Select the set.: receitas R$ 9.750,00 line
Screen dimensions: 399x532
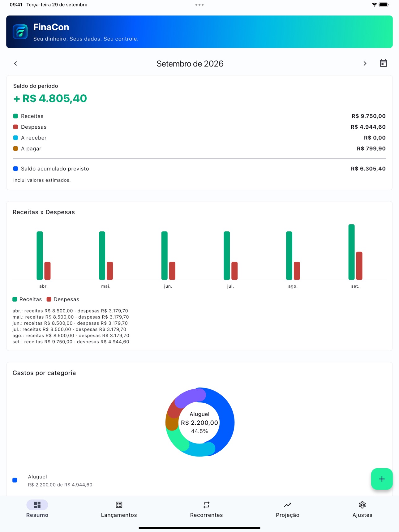pos(71,342)
